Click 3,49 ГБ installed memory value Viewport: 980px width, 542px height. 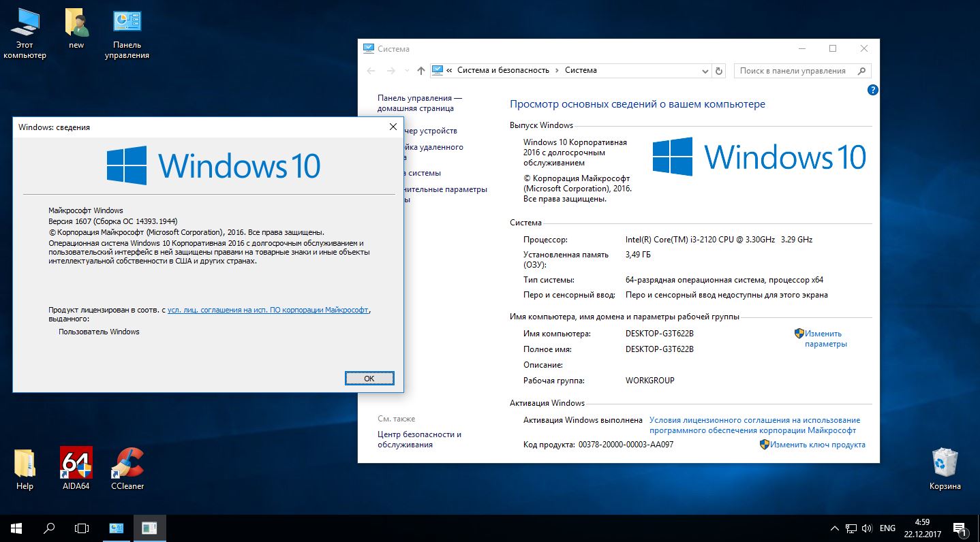point(638,255)
